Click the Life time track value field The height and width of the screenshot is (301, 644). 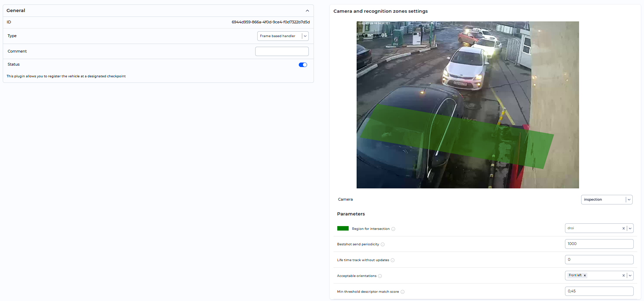click(599, 260)
